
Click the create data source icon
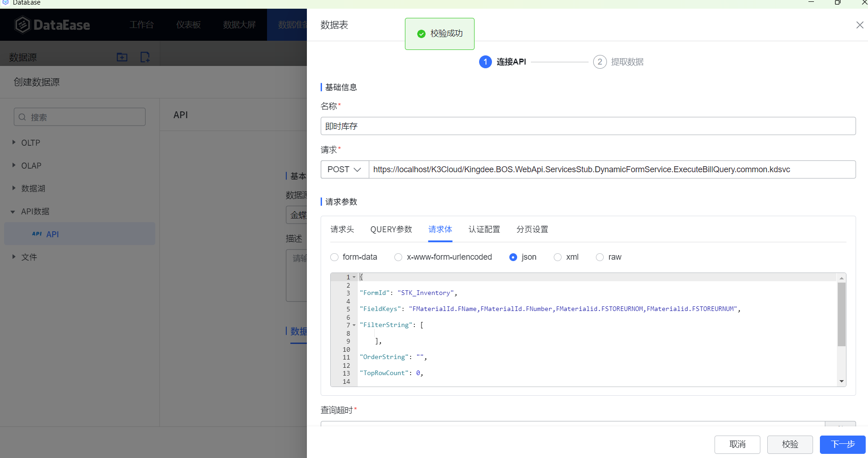[145, 57]
